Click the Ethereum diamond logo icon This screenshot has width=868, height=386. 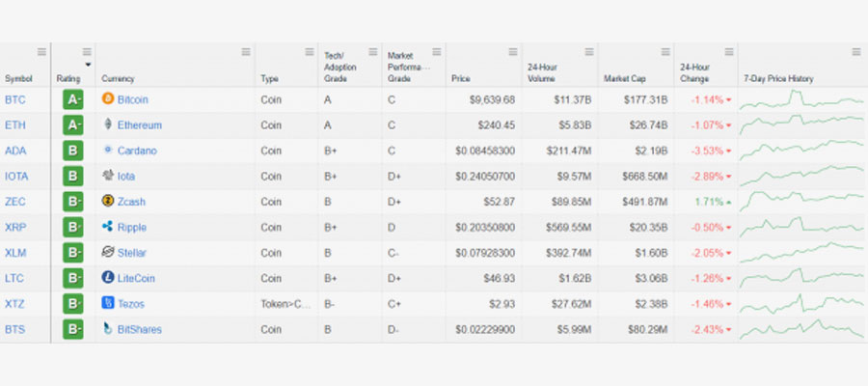[x=108, y=124]
